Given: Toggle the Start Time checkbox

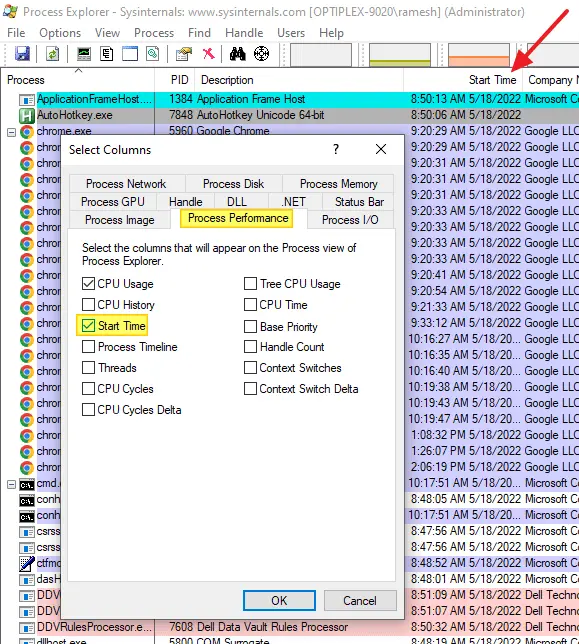Looking at the screenshot, I should [88, 326].
